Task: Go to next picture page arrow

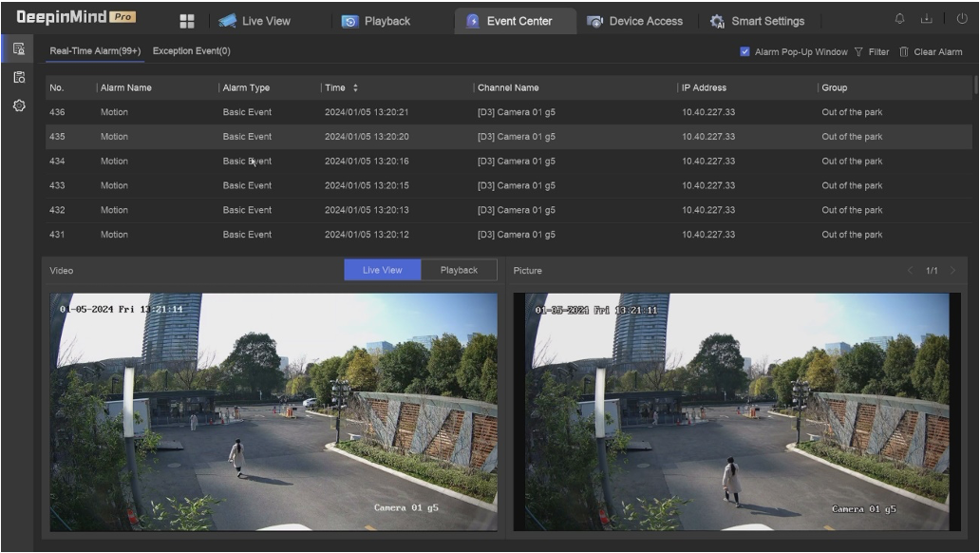Action: tap(953, 272)
